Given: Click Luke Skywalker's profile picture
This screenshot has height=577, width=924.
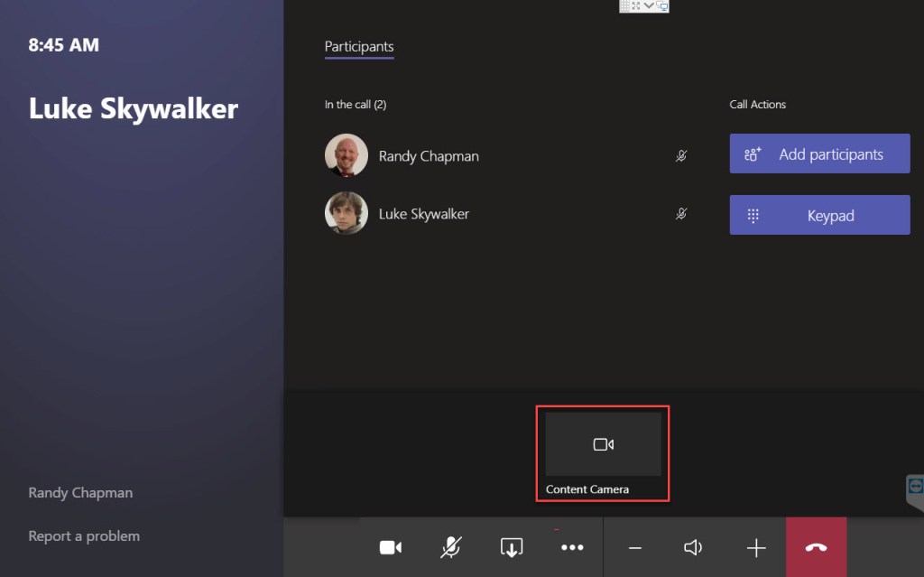Looking at the screenshot, I should [x=346, y=213].
